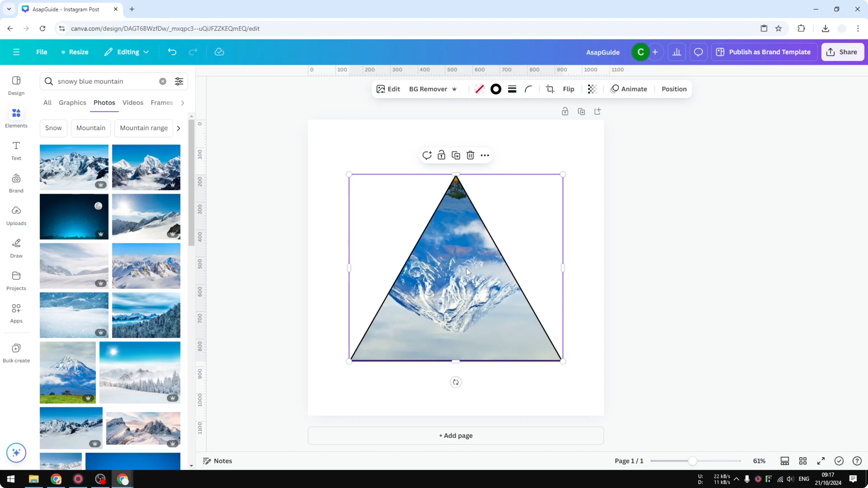Delete the selected triangle element
The image size is (868, 488).
click(x=470, y=155)
